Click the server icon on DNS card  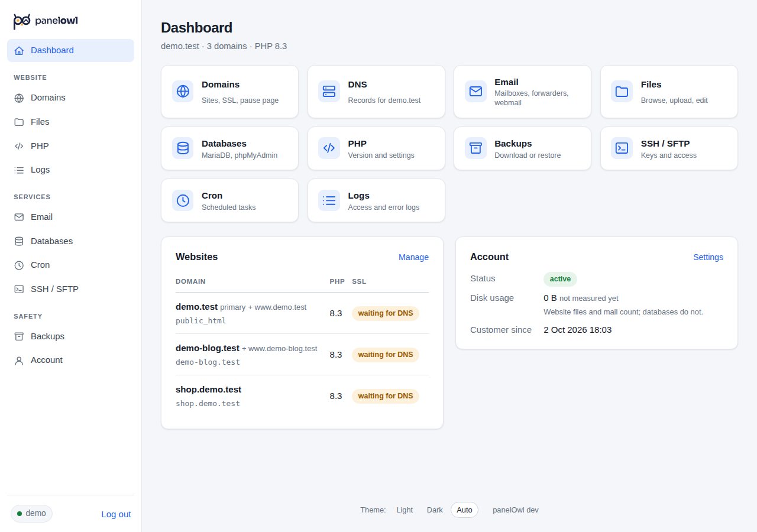pyautogui.click(x=329, y=91)
